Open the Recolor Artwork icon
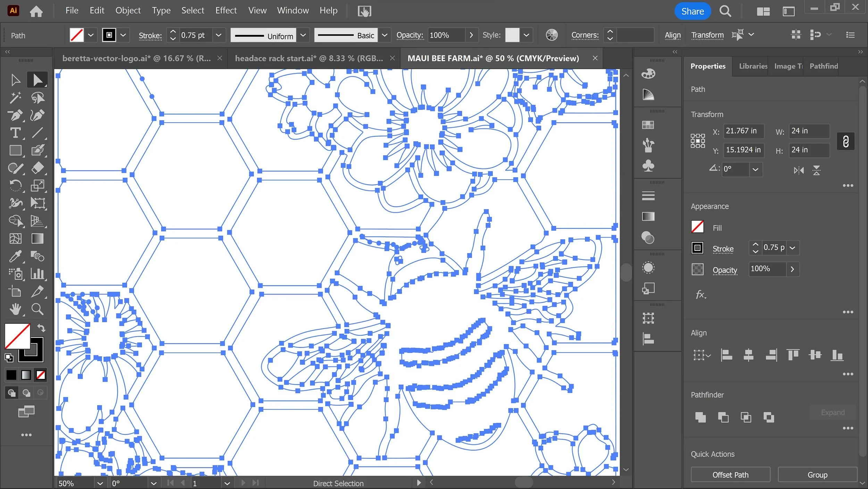Viewport: 868px width, 489px height. (x=552, y=35)
